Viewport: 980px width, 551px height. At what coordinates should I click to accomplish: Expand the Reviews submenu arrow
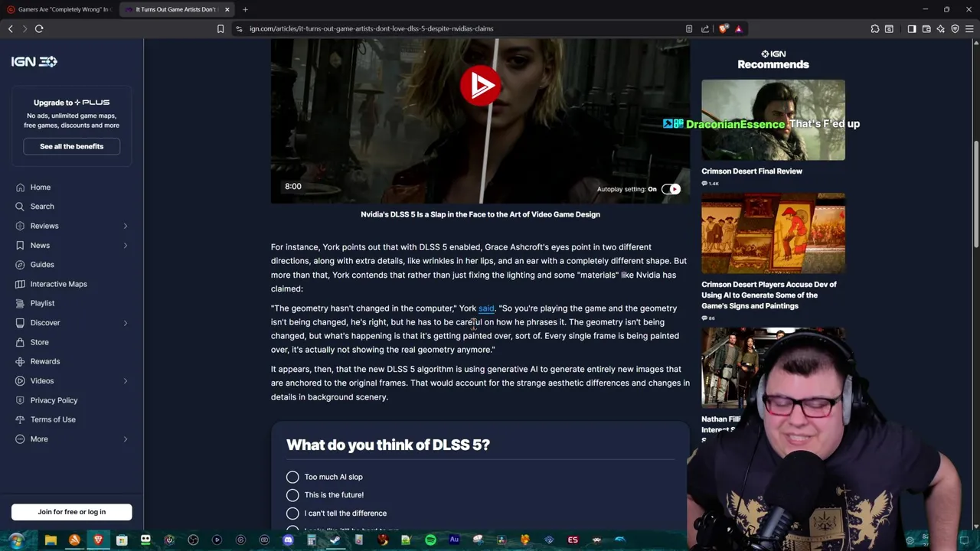[126, 226]
